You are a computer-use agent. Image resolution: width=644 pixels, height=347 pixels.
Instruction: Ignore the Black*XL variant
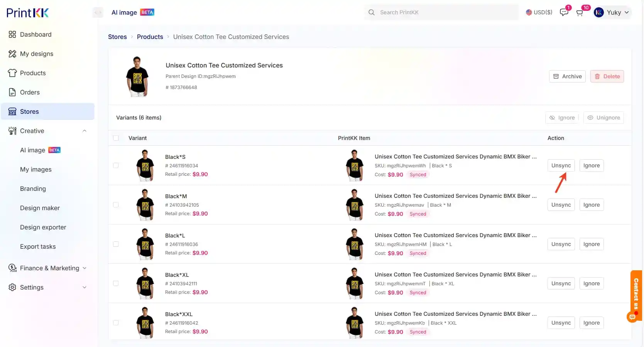592,283
